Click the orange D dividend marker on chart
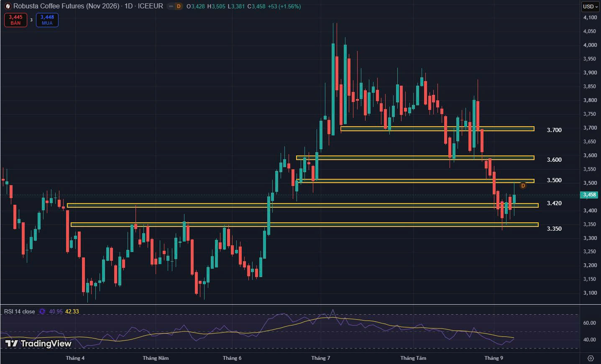Screen dimensions: 601x364 (x=523, y=185)
